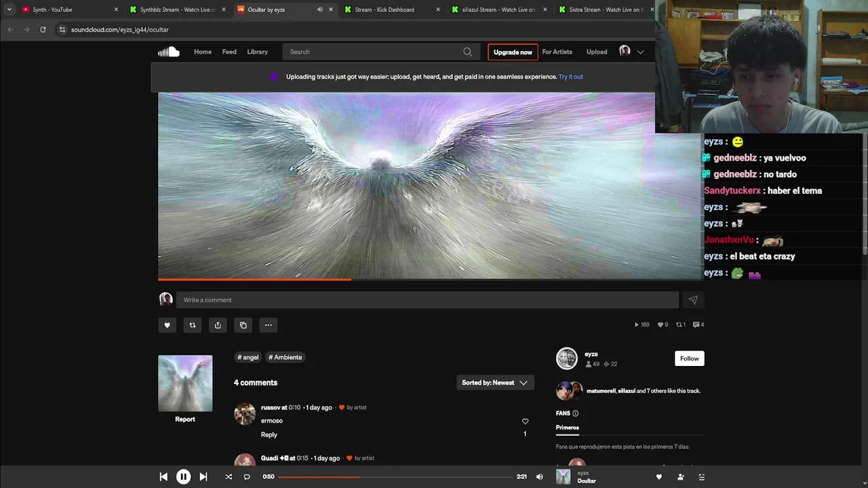868x488 pixels.
Task: Toggle shuffle in the player bar
Action: [229, 476]
